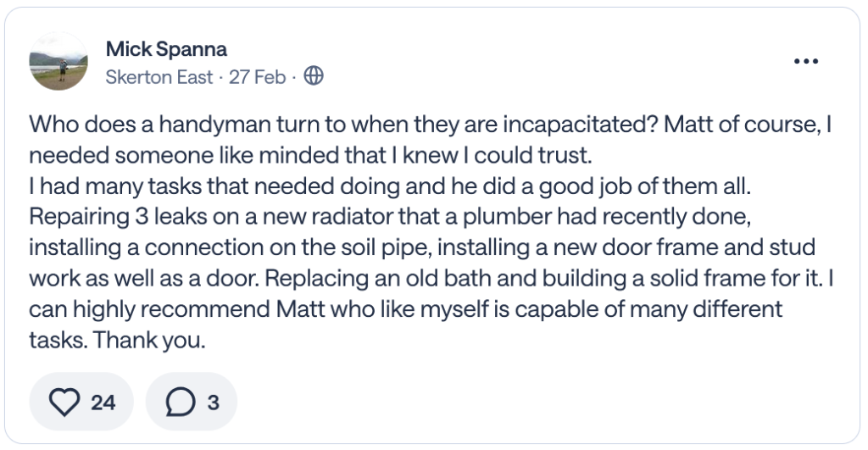This screenshot has height=450, width=868.
Task: Click the 27 Feb post date
Action: click(257, 76)
